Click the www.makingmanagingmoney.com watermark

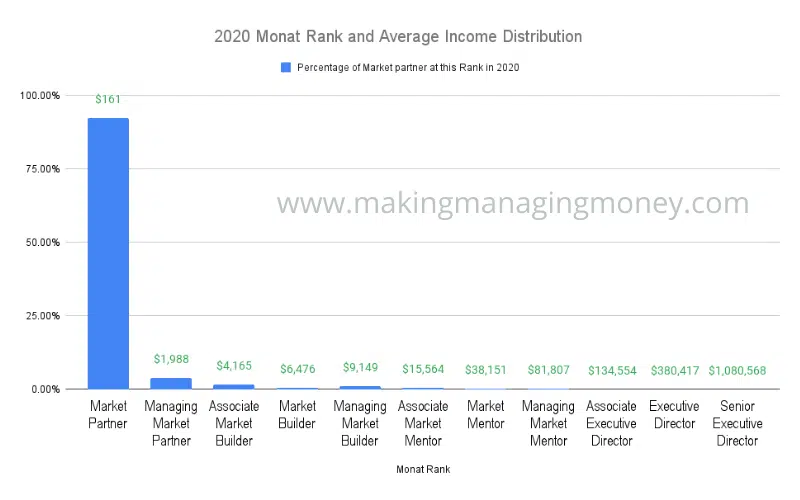click(513, 203)
